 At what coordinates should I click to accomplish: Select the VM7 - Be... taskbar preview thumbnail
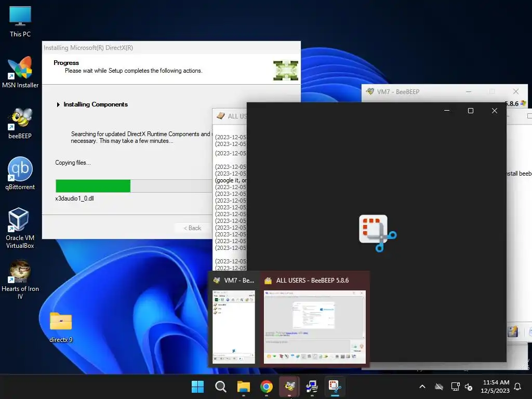[x=234, y=327]
